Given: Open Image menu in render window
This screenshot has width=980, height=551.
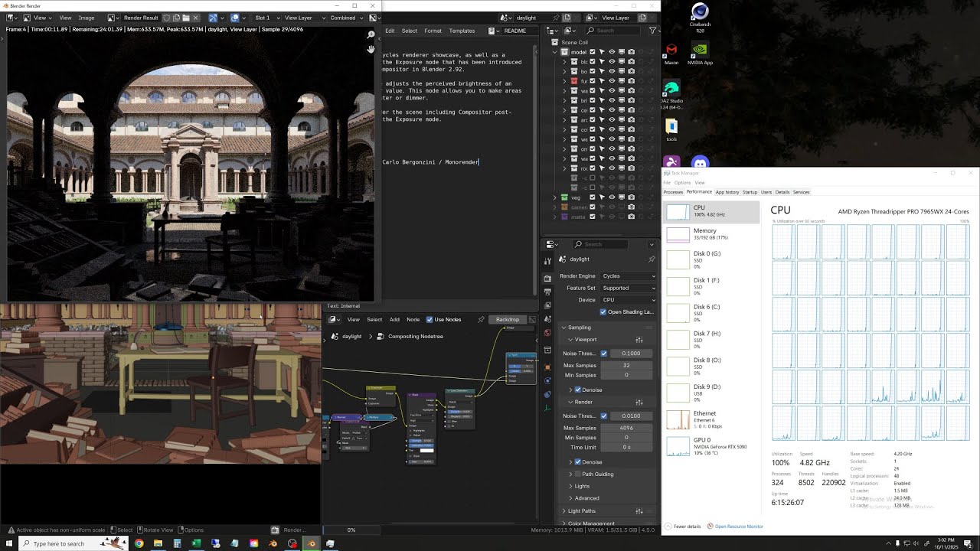Looking at the screenshot, I should tap(87, 18).
